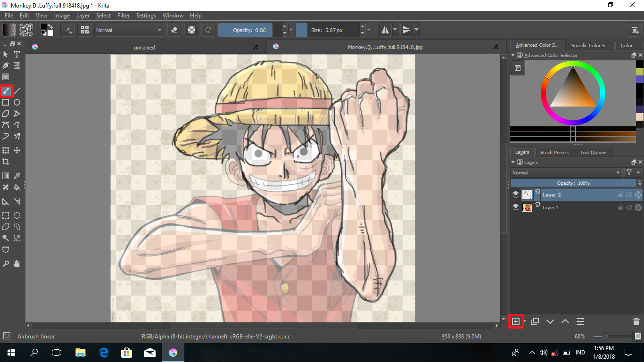Select the Text tool in toolbox
The height and width of the screenshot is (362, 644).
(17, 54)
